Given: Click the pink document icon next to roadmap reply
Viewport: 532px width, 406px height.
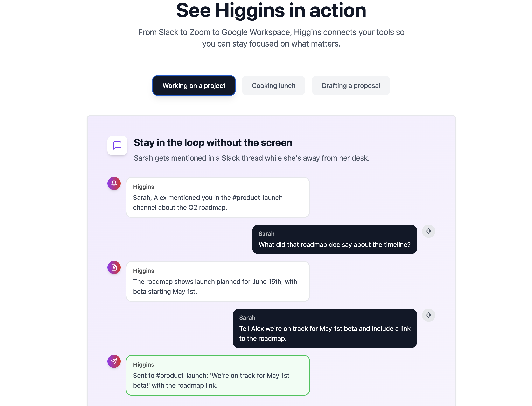Looking at the screenshot, I should (x=114, y=267).
